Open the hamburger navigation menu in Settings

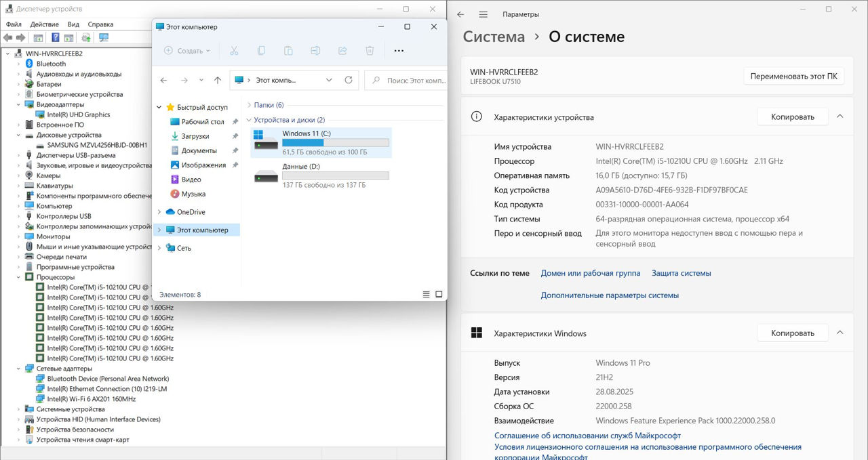[483, 14]
